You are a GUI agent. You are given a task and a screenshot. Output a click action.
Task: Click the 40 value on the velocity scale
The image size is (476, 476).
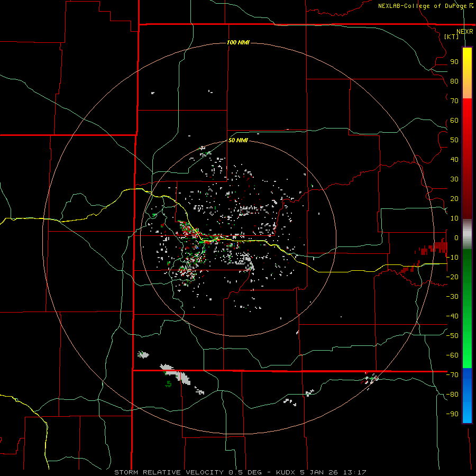454,160
